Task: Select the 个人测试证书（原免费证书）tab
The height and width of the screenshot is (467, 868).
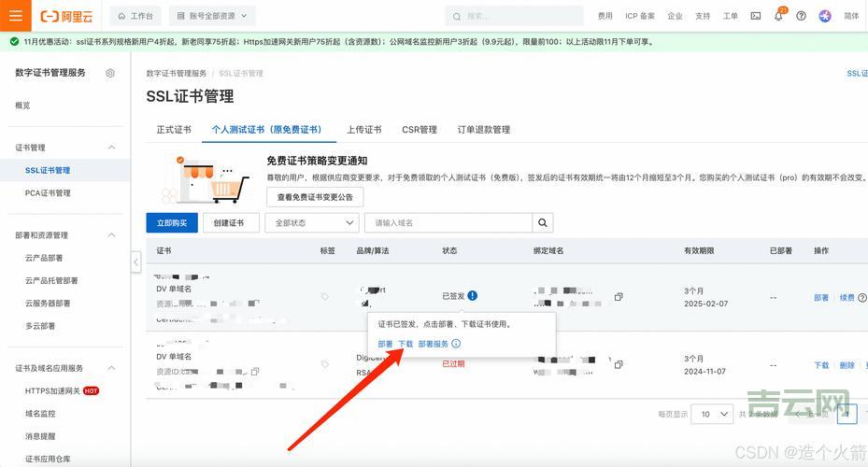Action: click(x=268, y=130)
